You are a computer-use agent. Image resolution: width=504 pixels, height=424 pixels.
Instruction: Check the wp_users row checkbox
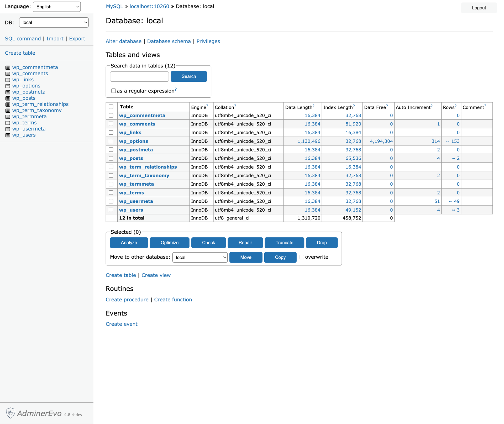pyautogui.click(x=111, y=210)
